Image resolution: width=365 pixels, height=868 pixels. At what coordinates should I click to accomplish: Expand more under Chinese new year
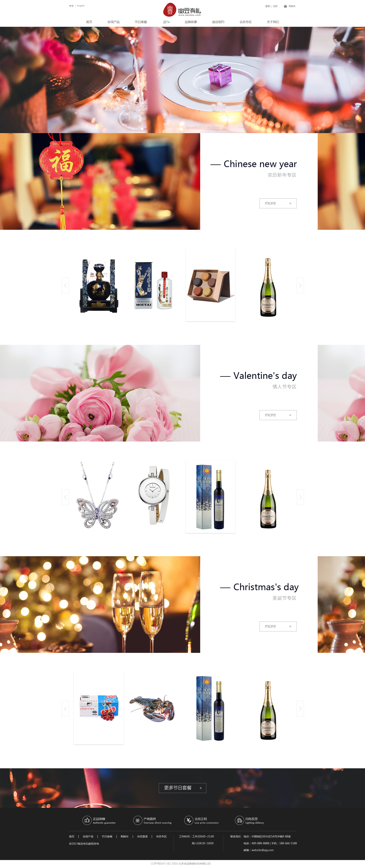[x=278, y=203]
